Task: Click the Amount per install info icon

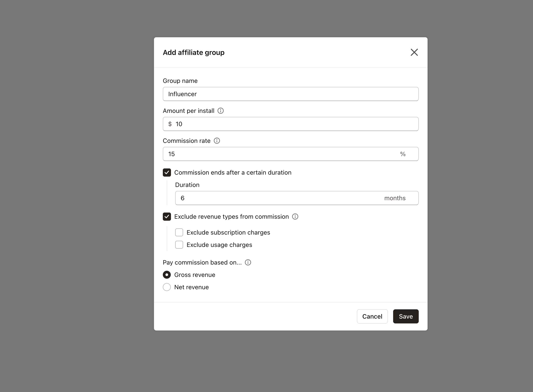Action: 221,111
